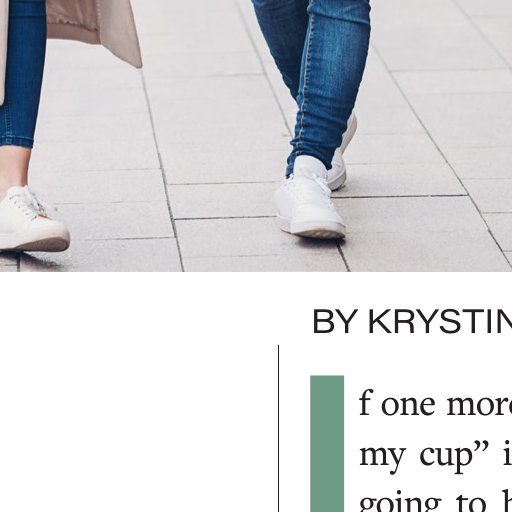This screenshot has height=512, width=512.
Task: Click the thin vertical divider line
Action: 278,428
